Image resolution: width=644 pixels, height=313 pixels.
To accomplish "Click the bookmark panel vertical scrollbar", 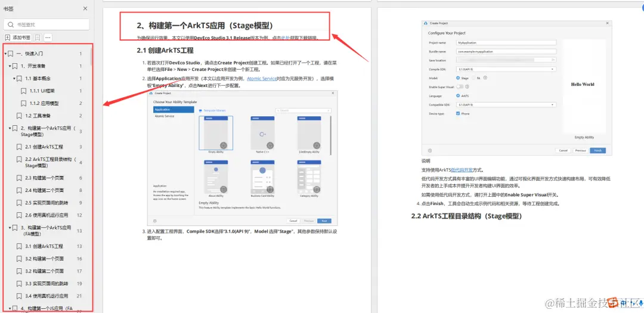I will point(91,57).
